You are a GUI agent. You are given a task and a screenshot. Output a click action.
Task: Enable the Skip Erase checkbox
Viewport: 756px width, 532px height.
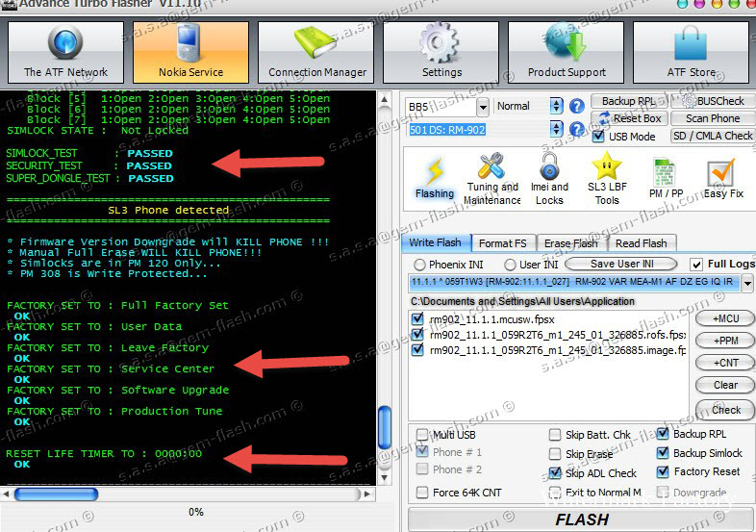tap(555, 454)
